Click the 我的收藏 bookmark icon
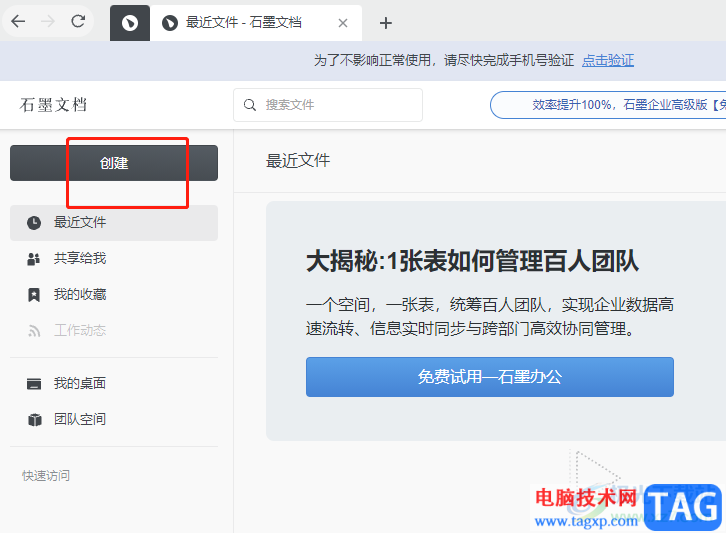This screenshot has height=533, width=726. pyautogui.click(x=34, y=295)
